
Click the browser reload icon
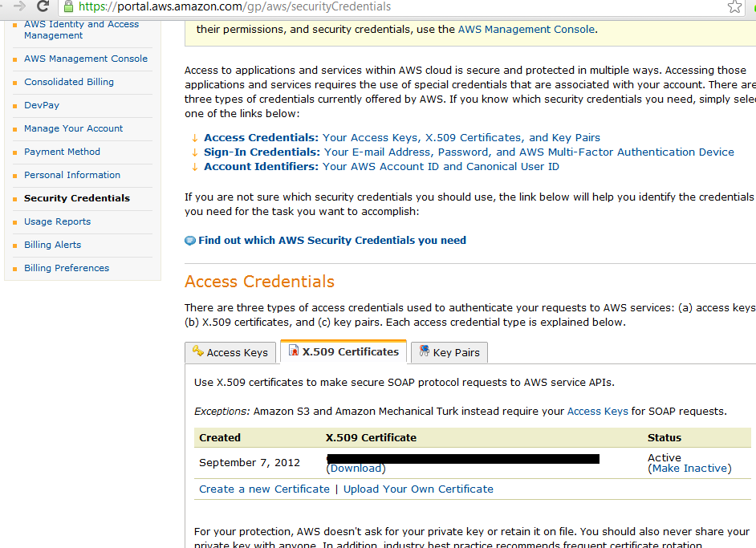43,6
